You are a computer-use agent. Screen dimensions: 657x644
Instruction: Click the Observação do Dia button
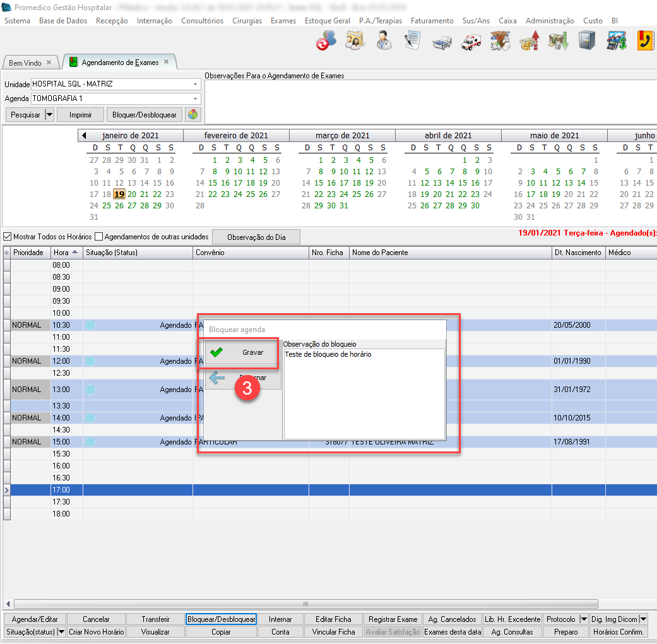point(256,237)
